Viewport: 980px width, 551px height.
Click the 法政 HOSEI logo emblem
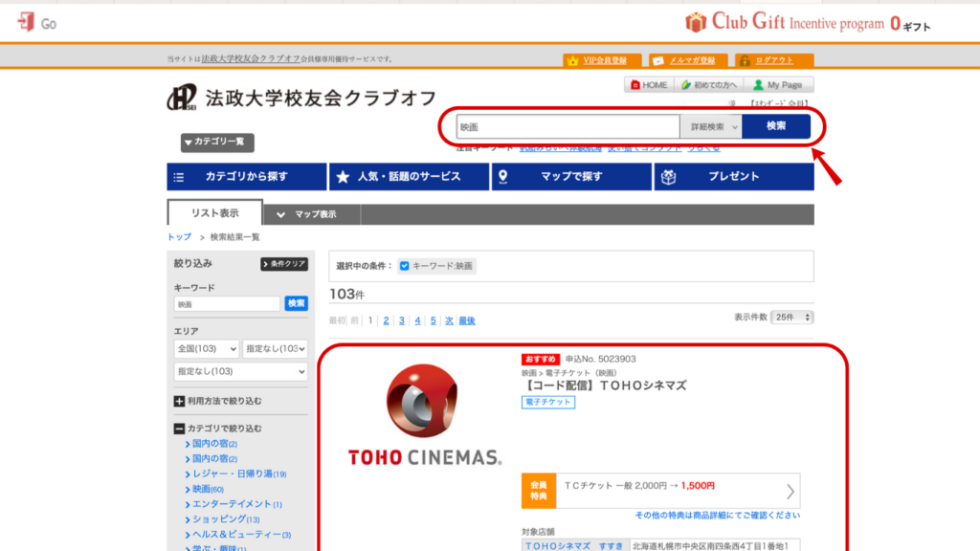point(182,98)
